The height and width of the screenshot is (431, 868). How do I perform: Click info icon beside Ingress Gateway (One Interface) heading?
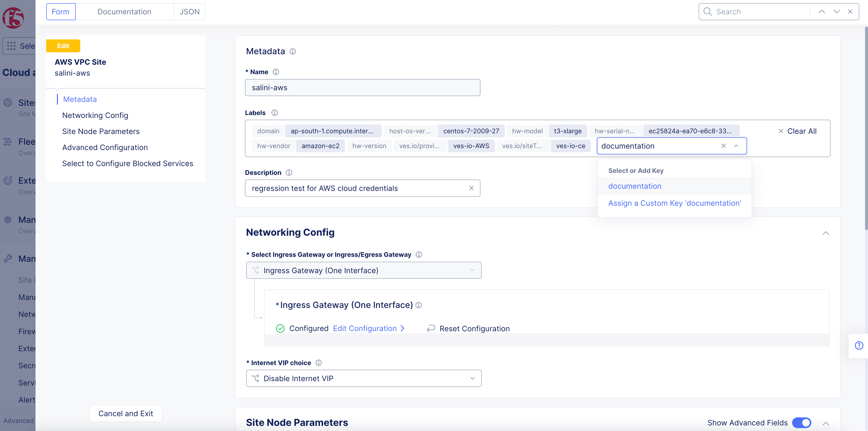(418, 305)
